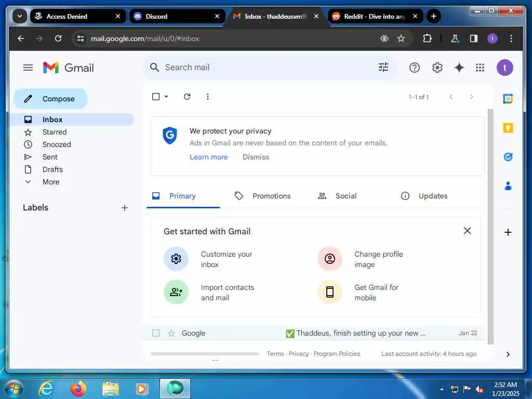Open the More options three-dot menu above inbox

(x=208, y=97)
